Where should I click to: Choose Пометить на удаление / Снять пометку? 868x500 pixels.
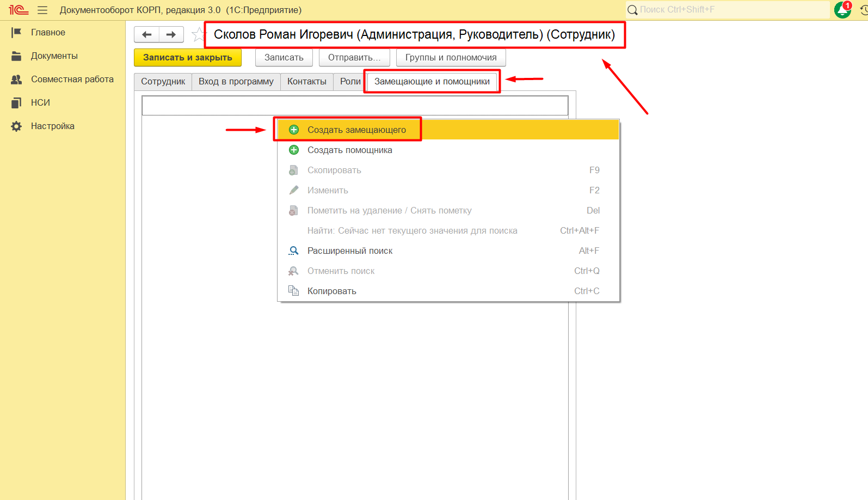[x=448, y=210]
